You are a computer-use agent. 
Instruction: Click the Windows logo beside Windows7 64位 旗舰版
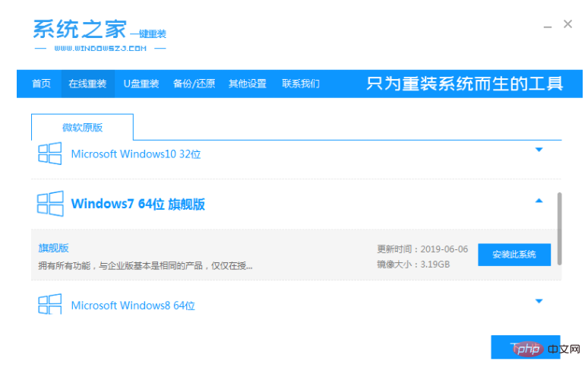pos(50,204)
